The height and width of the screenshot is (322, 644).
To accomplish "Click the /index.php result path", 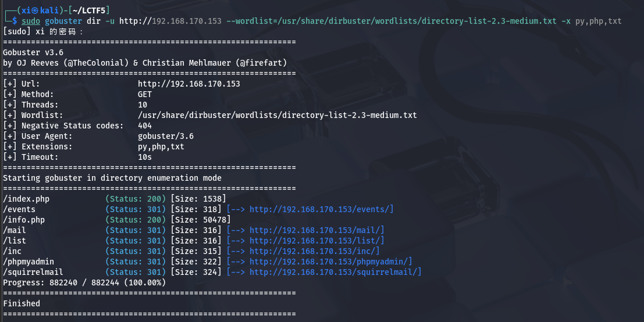I will point(26,199).
